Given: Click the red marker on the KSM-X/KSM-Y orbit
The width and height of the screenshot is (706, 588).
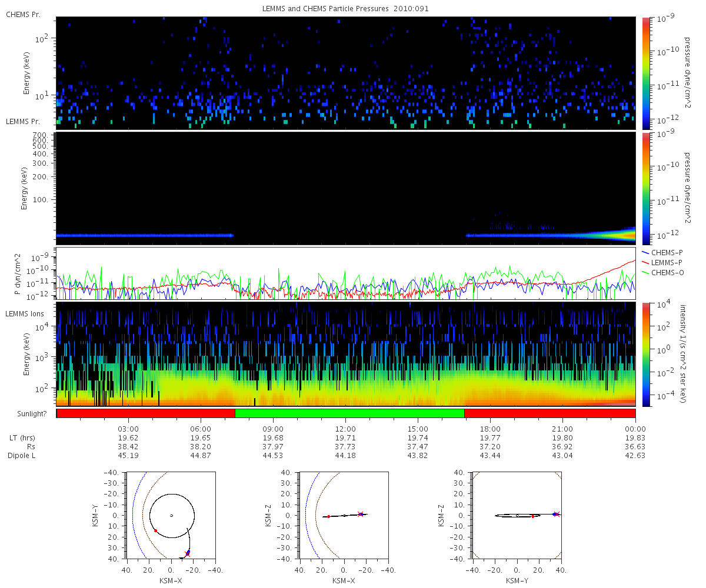Looking at the screenshot, I should tap(156, 531).
